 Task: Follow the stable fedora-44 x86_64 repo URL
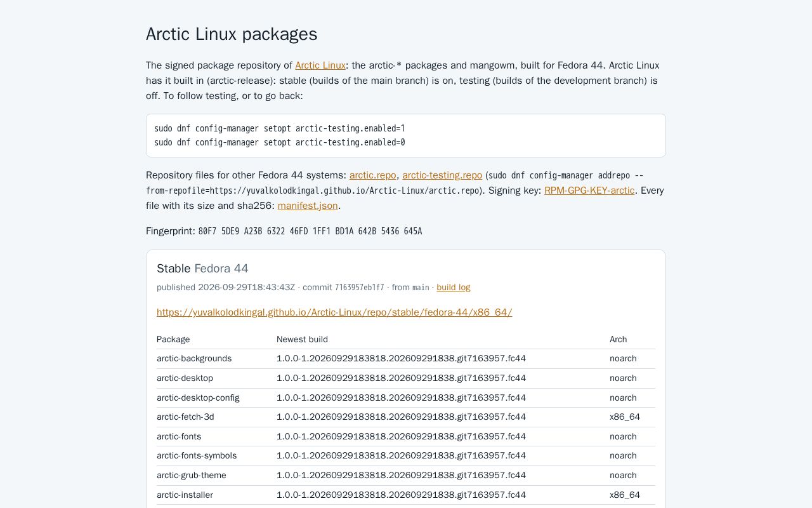pos(334,312)
